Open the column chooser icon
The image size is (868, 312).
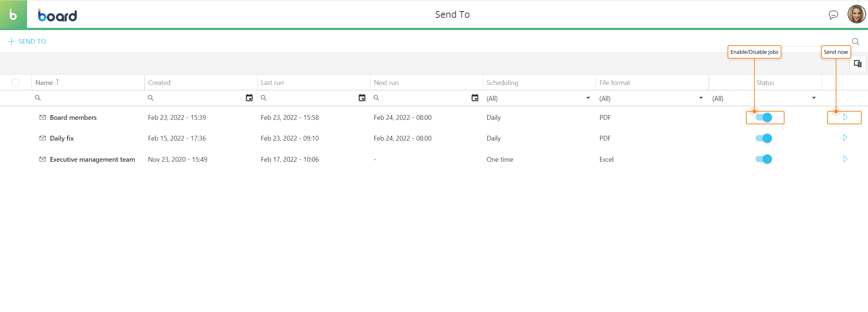pyautogui.click(x=858, y=64)
